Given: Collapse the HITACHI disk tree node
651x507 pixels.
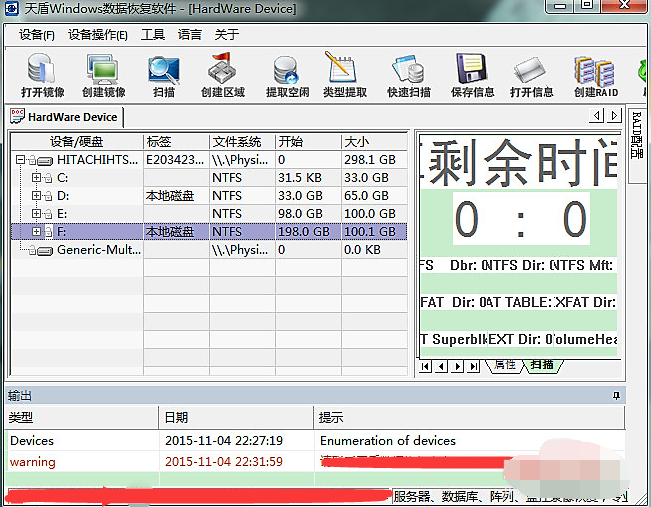Looking at the screenshot, I should pyautogui.click(x=21, y=159).
